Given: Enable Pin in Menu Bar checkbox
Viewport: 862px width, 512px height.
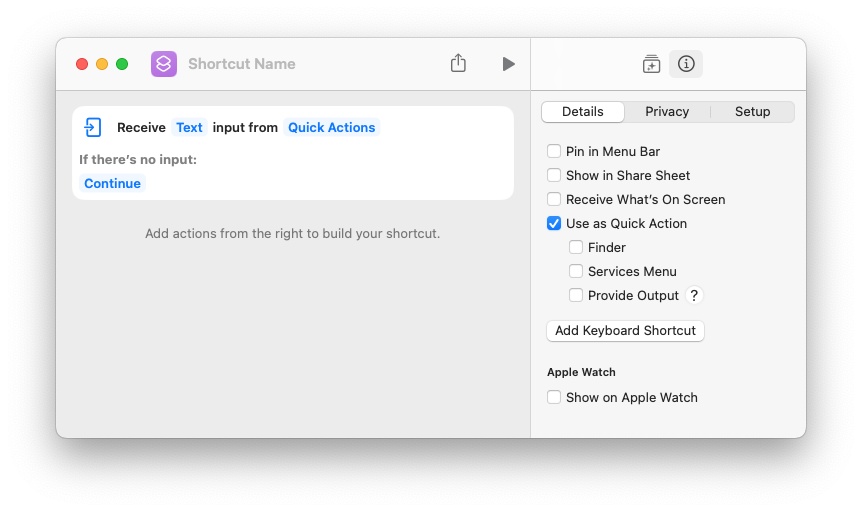Looking at the screenshot, I should [554, 152].
